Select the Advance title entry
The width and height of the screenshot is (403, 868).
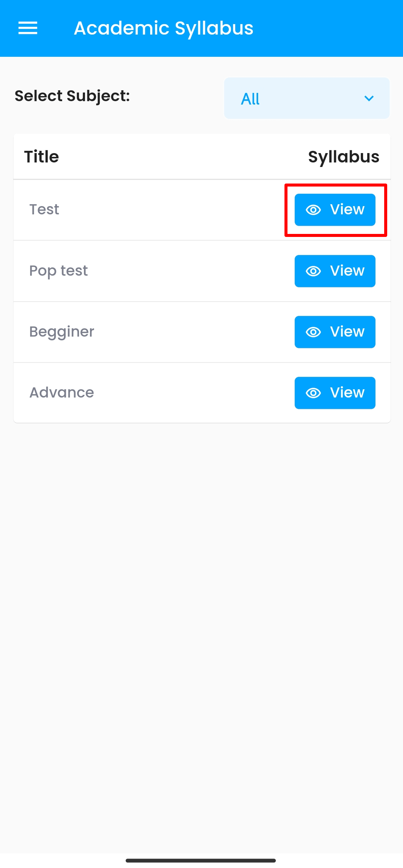click(62, 393)
